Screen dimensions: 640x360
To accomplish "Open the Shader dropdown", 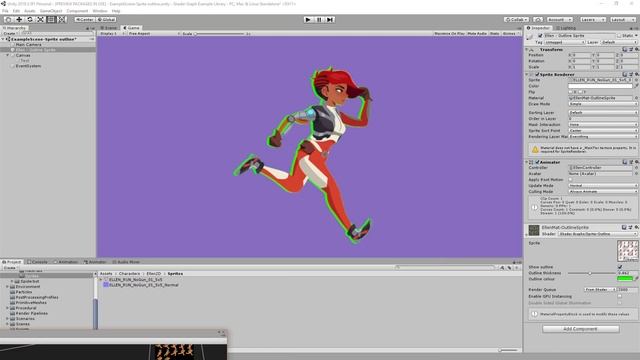I will point(598,234).
